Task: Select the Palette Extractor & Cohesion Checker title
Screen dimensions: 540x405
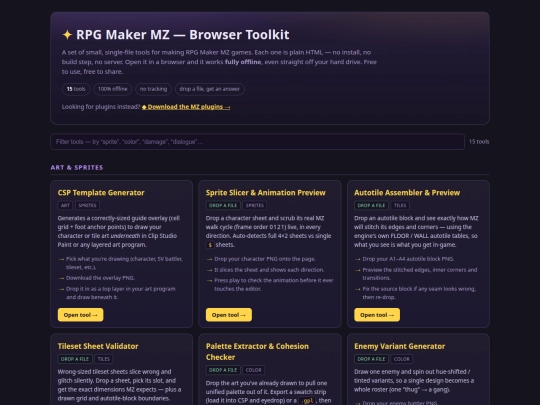Action: tap(257, 352)
